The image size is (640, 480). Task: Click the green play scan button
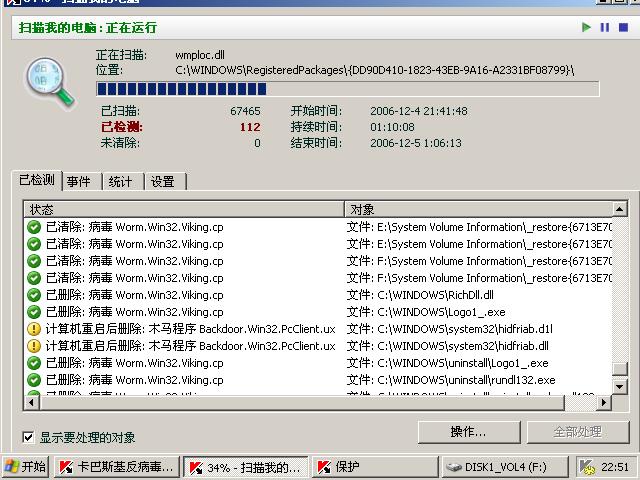(x=586, y=27)
